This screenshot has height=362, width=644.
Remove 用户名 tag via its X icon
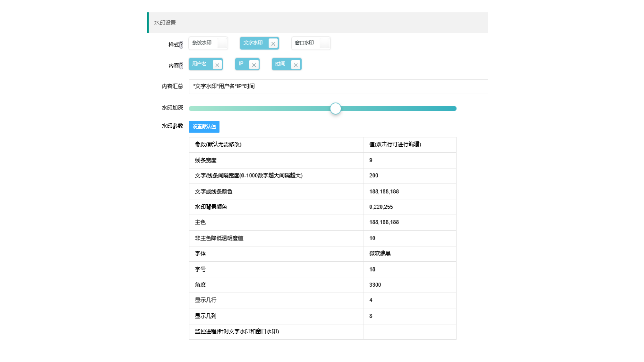(x=217, y=65)
